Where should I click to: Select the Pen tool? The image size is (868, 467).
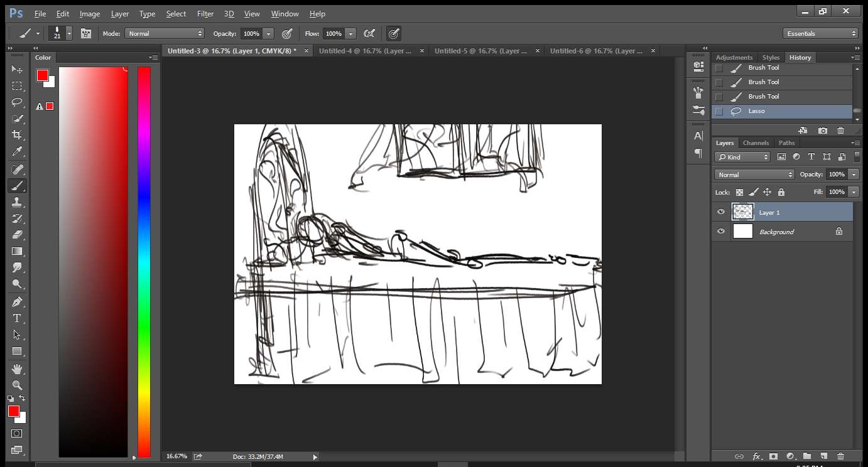coord(17,302)
